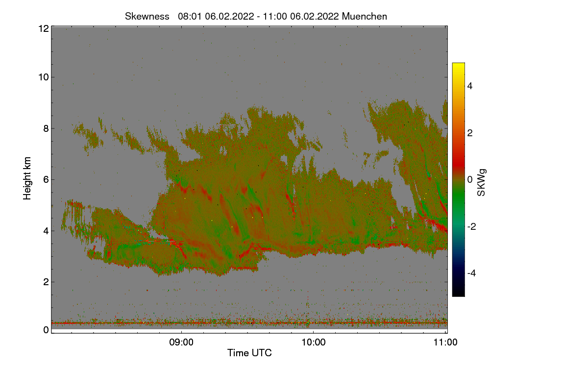Click the '11:00' time tick label

click(x=446, y=343)
